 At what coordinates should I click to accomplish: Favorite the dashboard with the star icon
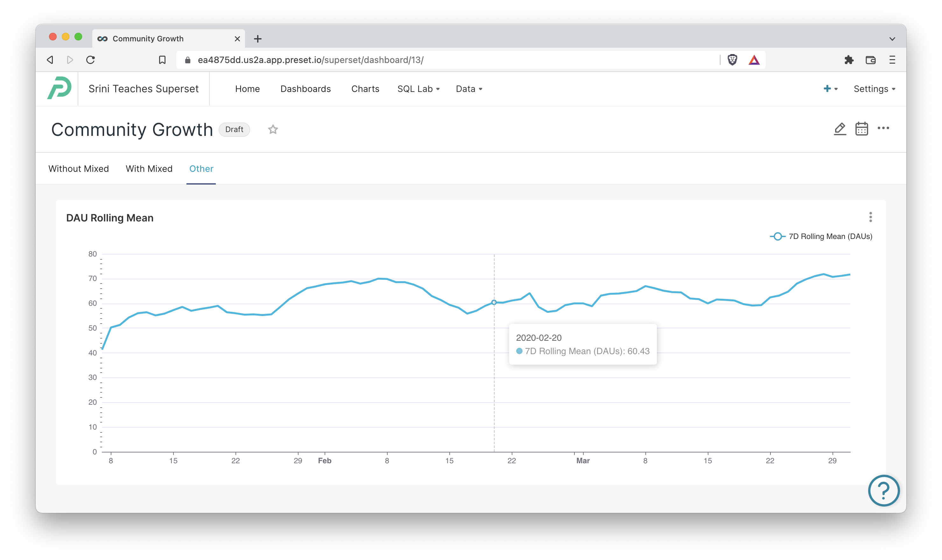pos(273,129)
